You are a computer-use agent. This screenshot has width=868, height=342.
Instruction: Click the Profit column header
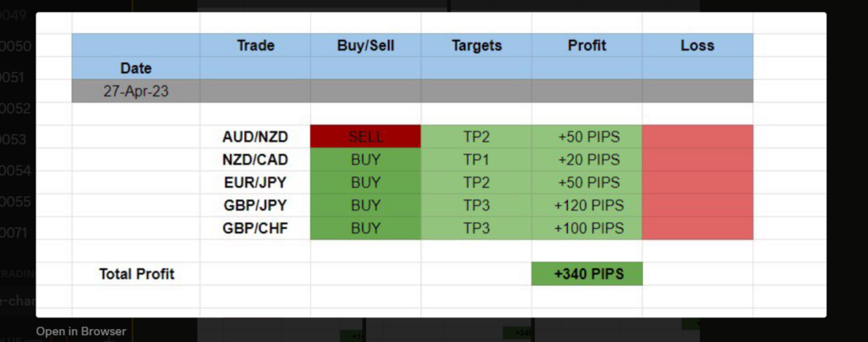[x=587, y=45]
